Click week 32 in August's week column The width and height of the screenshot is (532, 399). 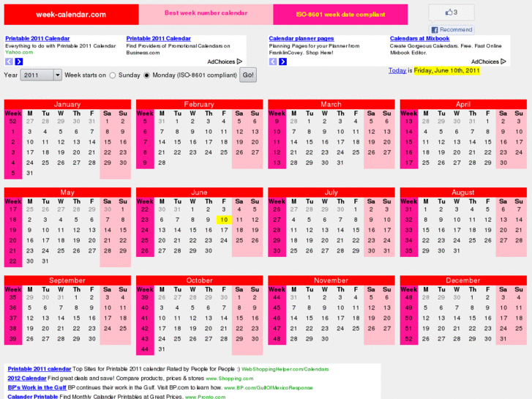(x=409, y=220)
